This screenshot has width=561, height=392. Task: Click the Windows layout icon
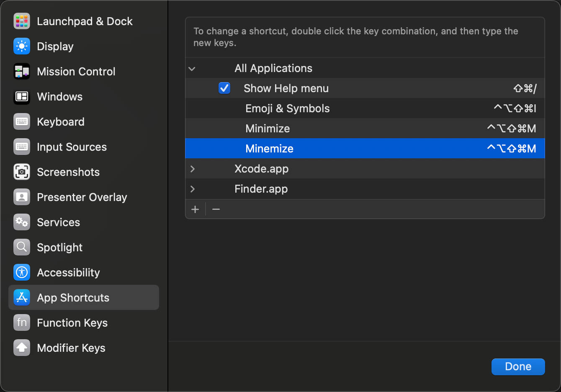tap(22, 97)
